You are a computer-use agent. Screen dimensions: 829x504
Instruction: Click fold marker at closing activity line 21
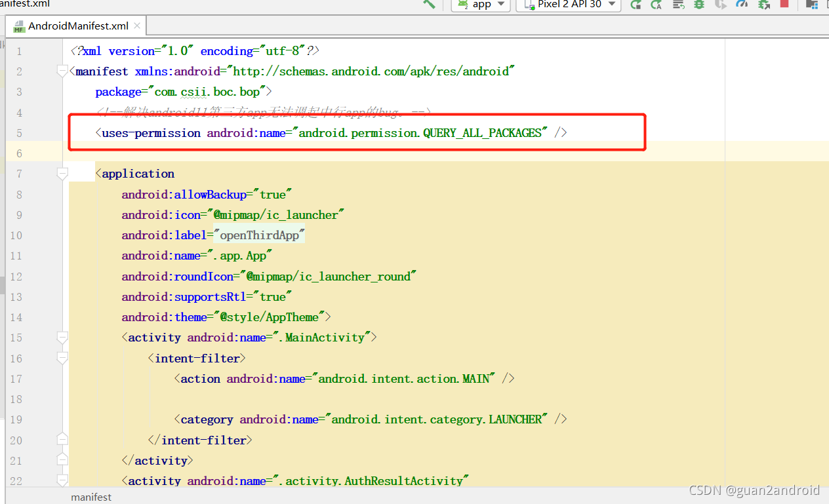coord(62,460)
